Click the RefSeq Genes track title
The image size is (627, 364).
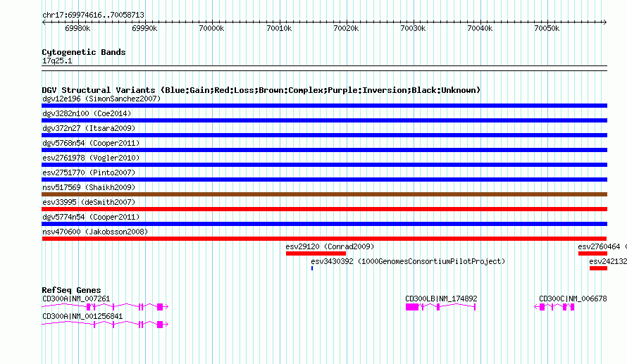coord(71,290)
